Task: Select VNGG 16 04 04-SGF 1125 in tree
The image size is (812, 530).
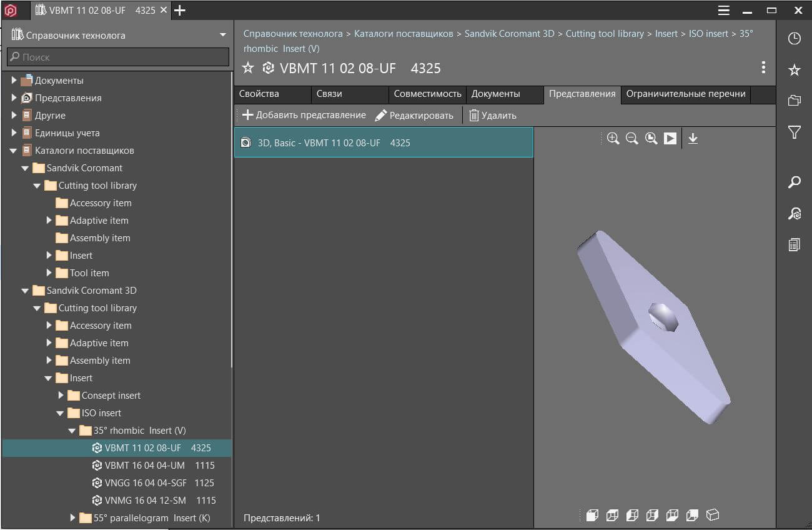Action: point(159,483)
